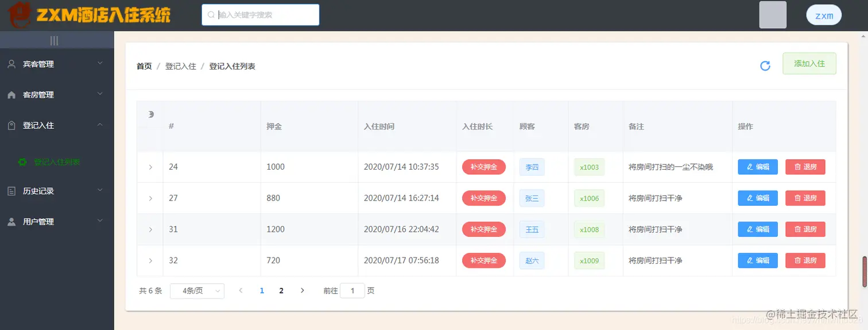The image size is (868, 330).
Task: Check out row 32 with 退房
Action: pyautogui.click(x=805, y=260)
